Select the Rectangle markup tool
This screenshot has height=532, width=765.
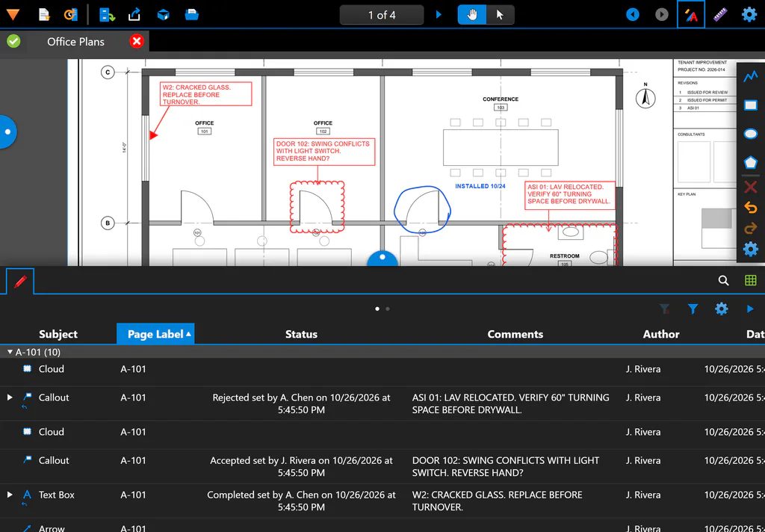pyautogui.click(x=750, y=105)
